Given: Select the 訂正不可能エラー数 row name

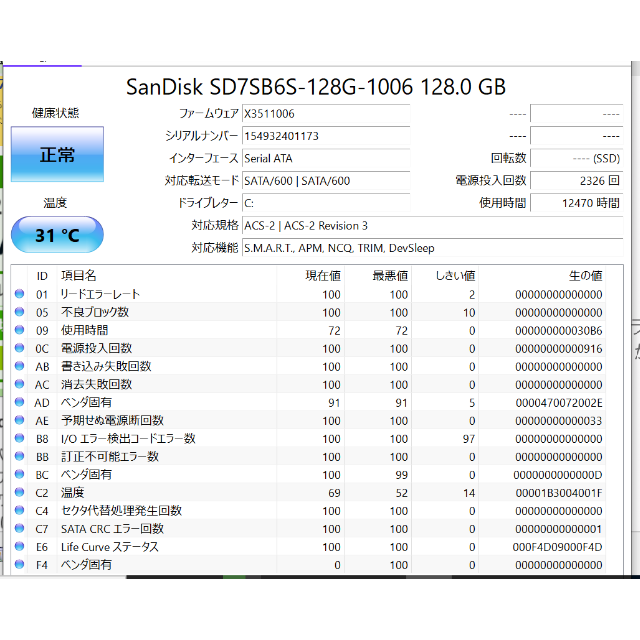Looking at the screenshot, I should coord(110,456).
